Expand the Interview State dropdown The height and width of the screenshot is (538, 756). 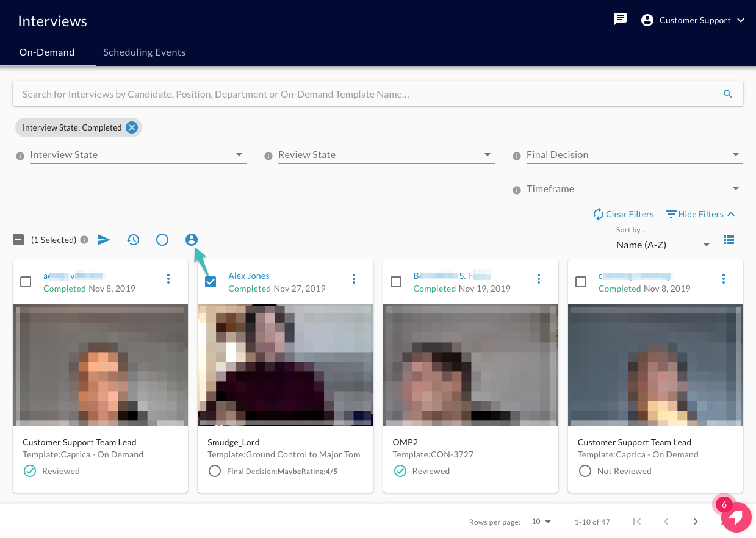click(138, 155)
